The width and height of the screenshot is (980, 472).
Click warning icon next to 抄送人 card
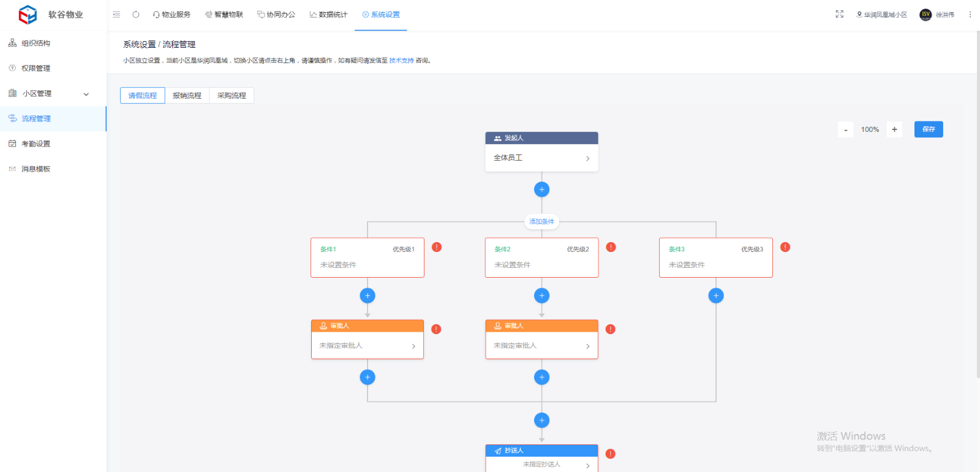pos(611,454)
